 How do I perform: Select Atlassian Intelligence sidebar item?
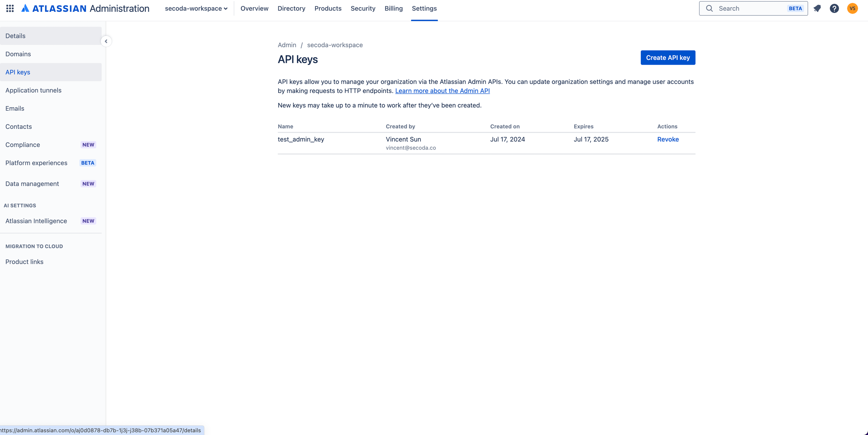pos(36,221)
